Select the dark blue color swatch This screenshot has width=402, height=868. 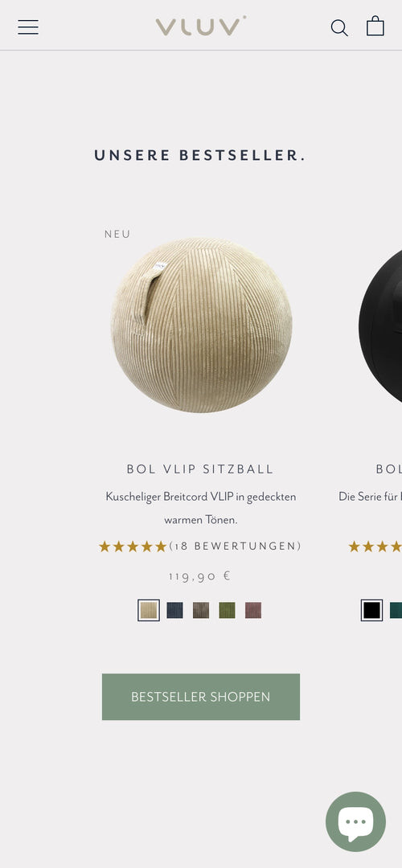[175, 610]
